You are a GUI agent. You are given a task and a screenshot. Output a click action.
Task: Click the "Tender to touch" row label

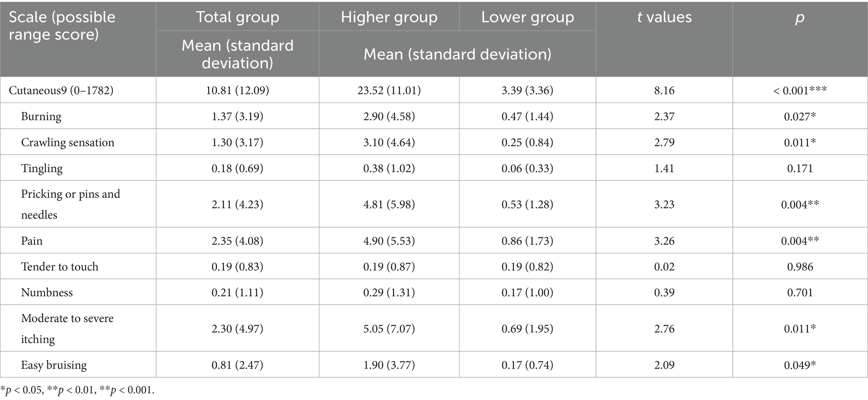(x=60, y=267)
